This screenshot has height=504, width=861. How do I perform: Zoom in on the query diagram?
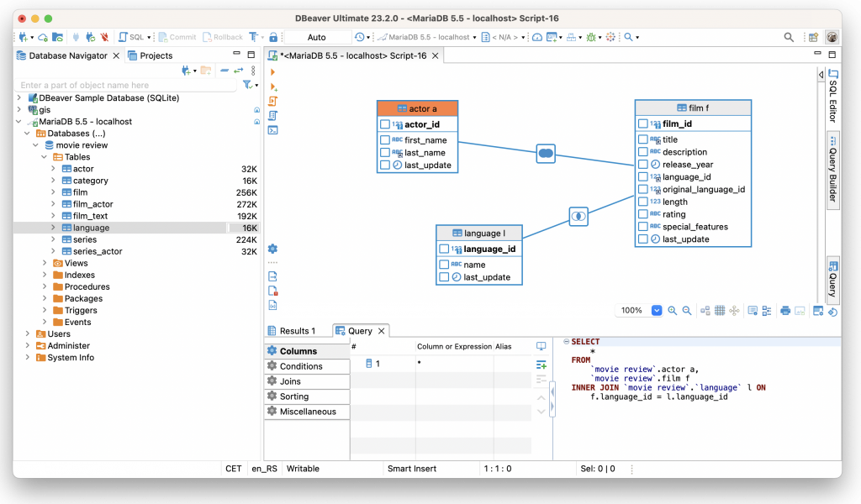pyautogui.click(x=672, y=311)
